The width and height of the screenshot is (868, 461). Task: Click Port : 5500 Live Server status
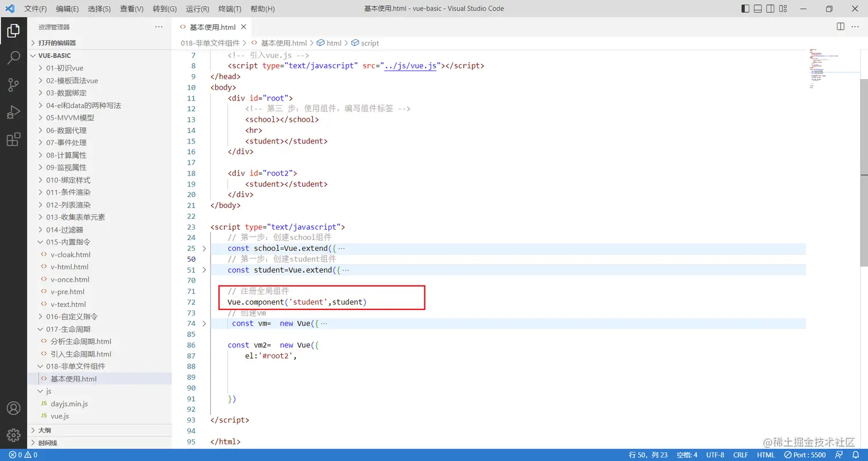pyautogui.click(x=805, y=455)
